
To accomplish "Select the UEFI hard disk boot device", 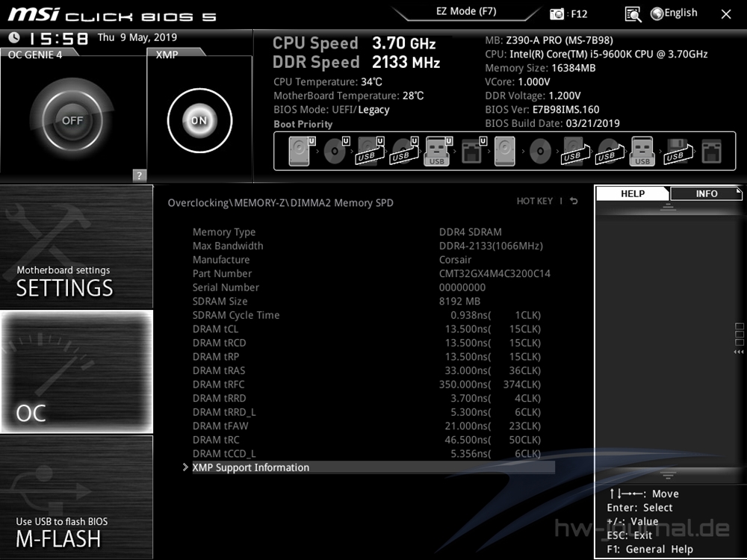I will tap(302, 152).
